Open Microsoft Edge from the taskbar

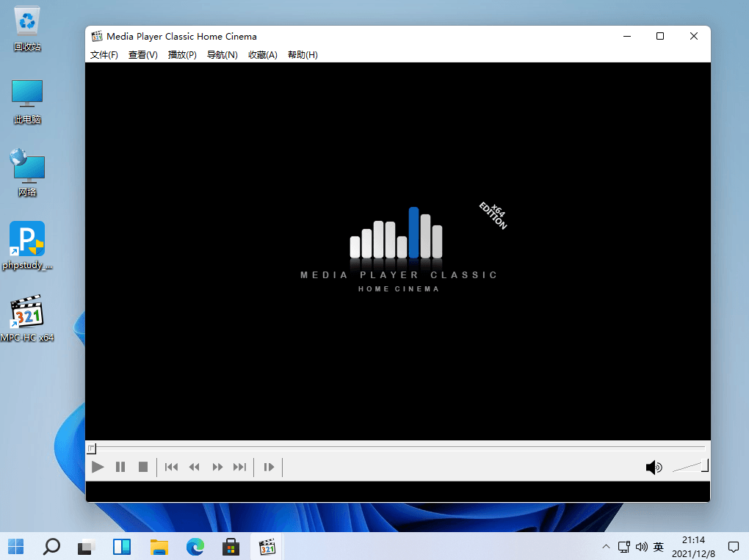pyautogui.click(x=195, y=546)
